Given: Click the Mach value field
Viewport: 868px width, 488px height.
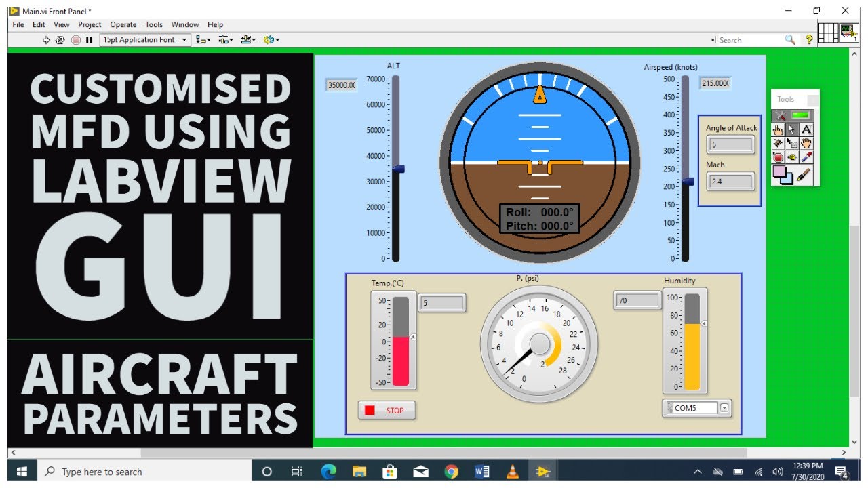Looking at the screenshot, I should pyautogui.click(x=730, y=182).
